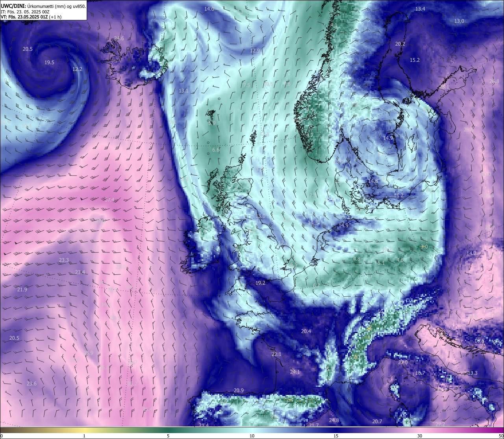The image size is (504, 439).
Task: Click the IT: Fös. 23. 05. 2025 00Z line
Action: coord(25,12)
